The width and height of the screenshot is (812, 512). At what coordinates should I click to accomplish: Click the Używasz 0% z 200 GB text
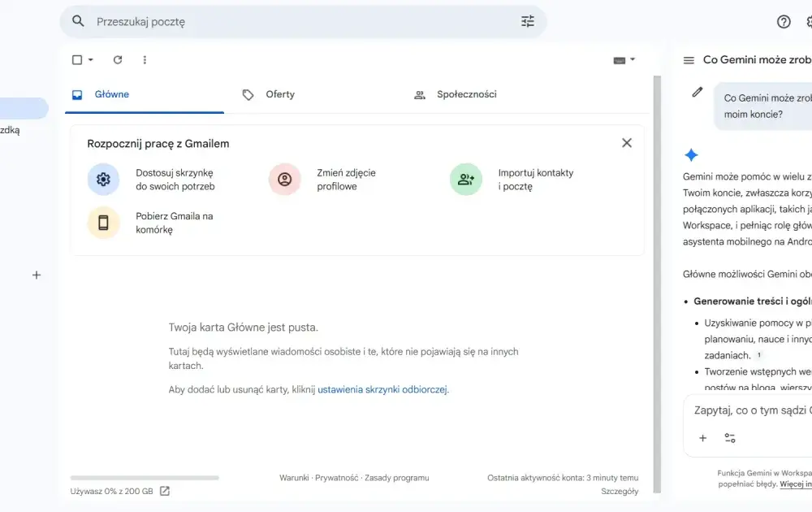pos(112,491)
